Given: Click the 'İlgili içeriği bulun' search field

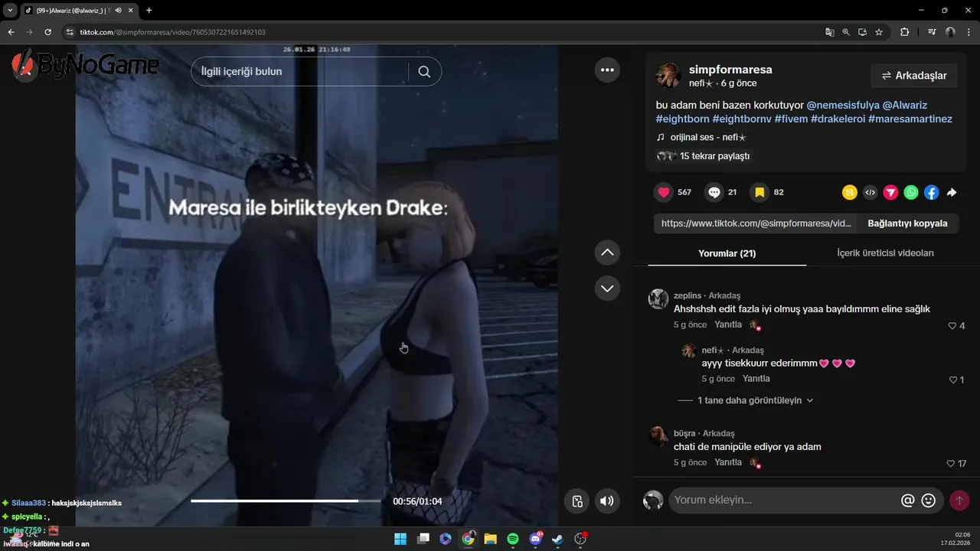Looking at the screenshot, I should [299, 71].
